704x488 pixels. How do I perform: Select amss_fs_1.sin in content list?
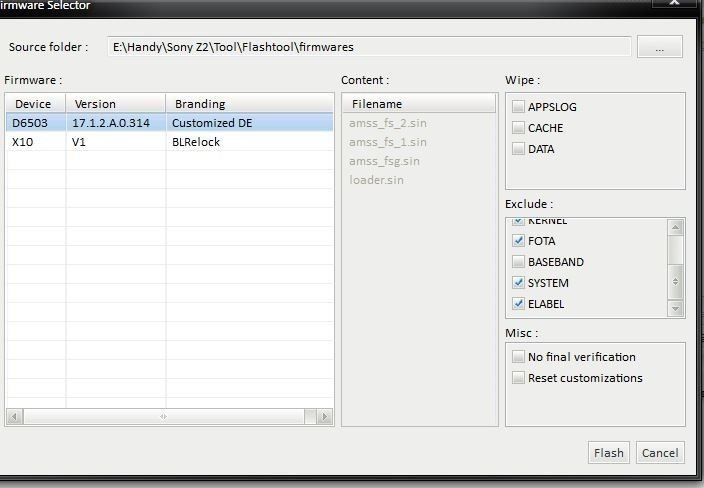click(x=388, y=142)
